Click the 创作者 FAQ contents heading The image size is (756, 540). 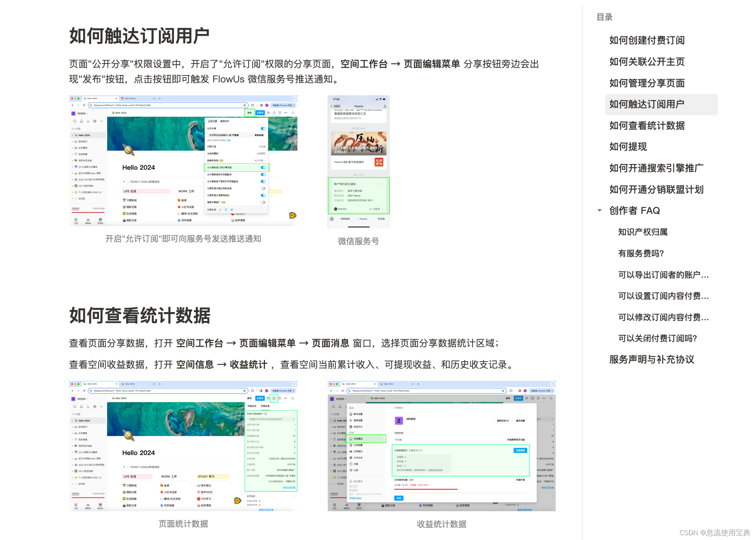tap(634, 211)
